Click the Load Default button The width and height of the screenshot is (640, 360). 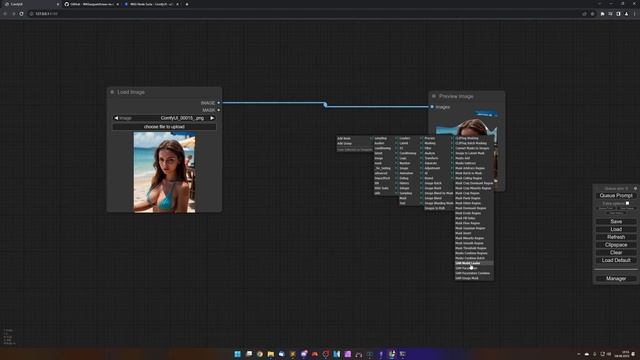pos(616,260)
